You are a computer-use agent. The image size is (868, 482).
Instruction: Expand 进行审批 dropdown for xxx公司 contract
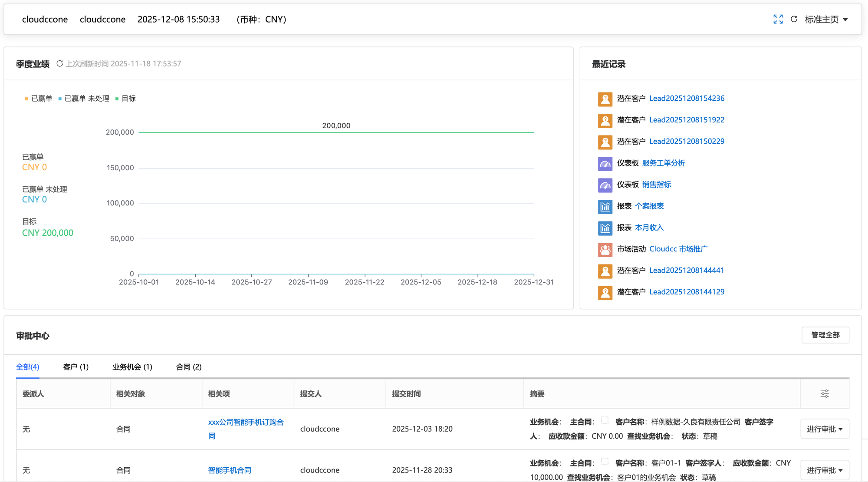(x=825, y=429)
